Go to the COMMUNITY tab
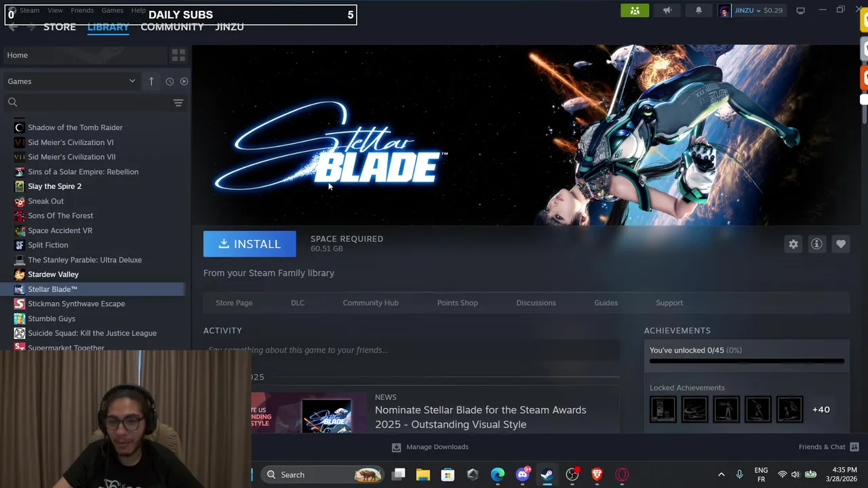Image resolution: width=868 pixels, height=488 pixels. (172, 26)
